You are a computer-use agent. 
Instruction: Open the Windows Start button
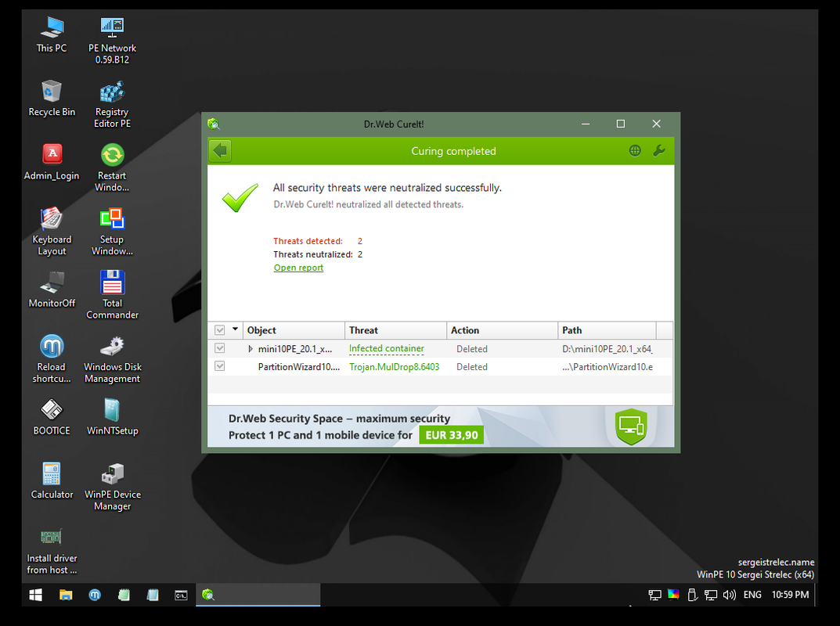pyautogui.click(x=35, y=595)
